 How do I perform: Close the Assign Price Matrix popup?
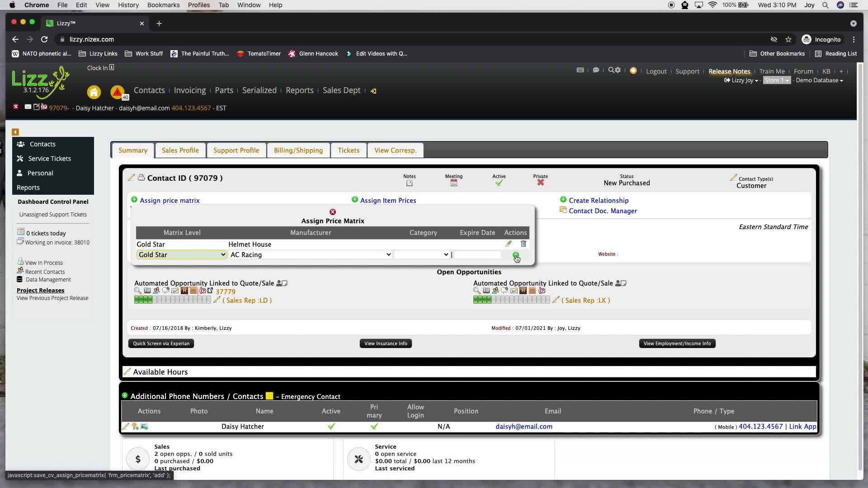click(x=333, y=212)
